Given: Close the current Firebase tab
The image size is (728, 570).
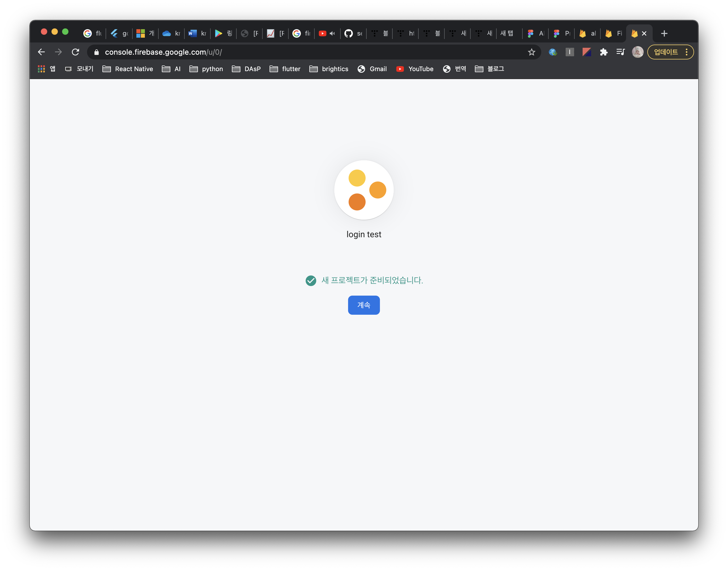Looking at the screenshot, I should pos(644,33).
